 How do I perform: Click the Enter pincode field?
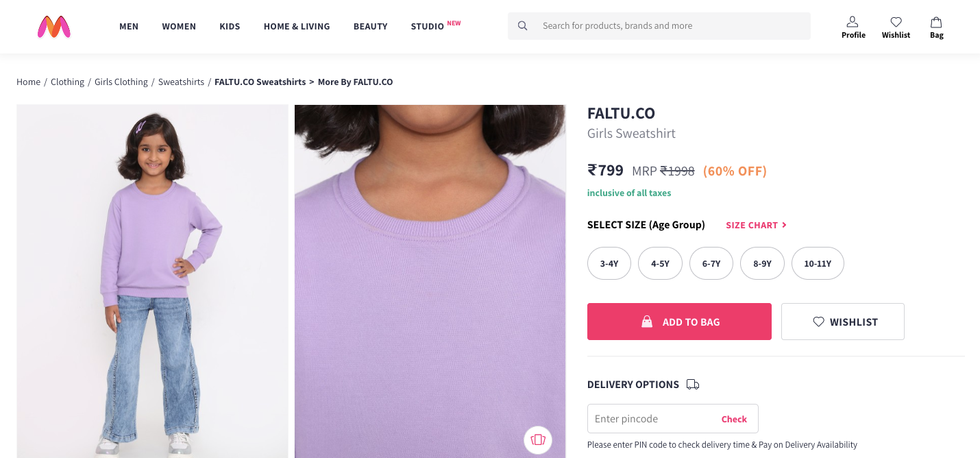point(651,419)
